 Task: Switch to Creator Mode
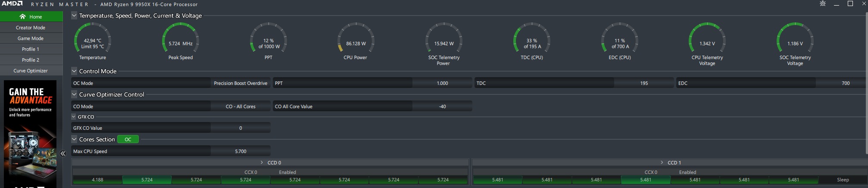click(x=31, y=27)
